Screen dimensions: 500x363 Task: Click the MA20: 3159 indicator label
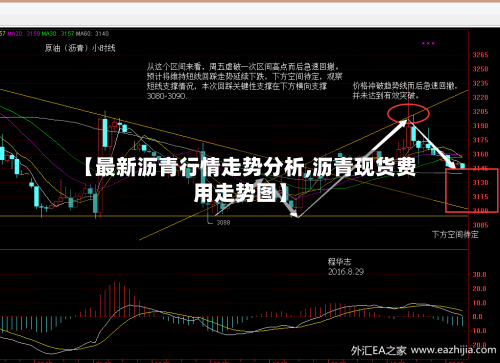24,34
